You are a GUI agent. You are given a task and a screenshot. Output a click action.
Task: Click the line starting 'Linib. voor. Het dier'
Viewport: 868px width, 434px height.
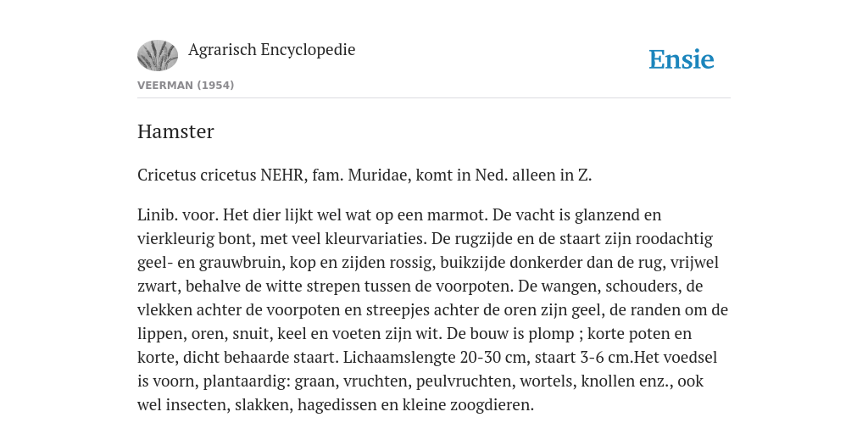click(x=399, y=214)
